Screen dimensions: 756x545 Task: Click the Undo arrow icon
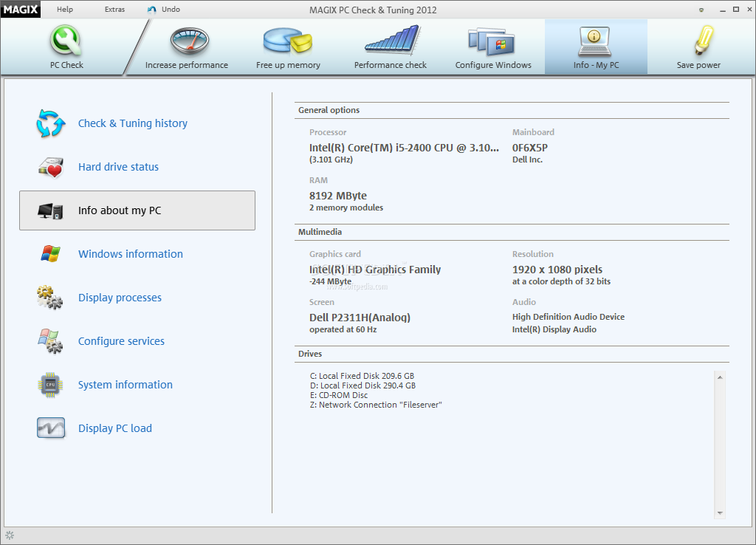point(152,9)
